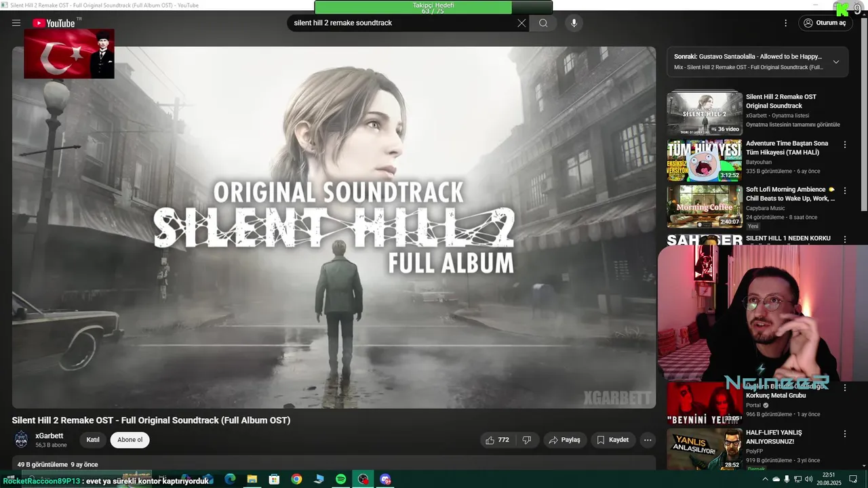Screen dimensions: 868x488
Task: Like the video with thumbs up
Action: click(x=497, y=440)
